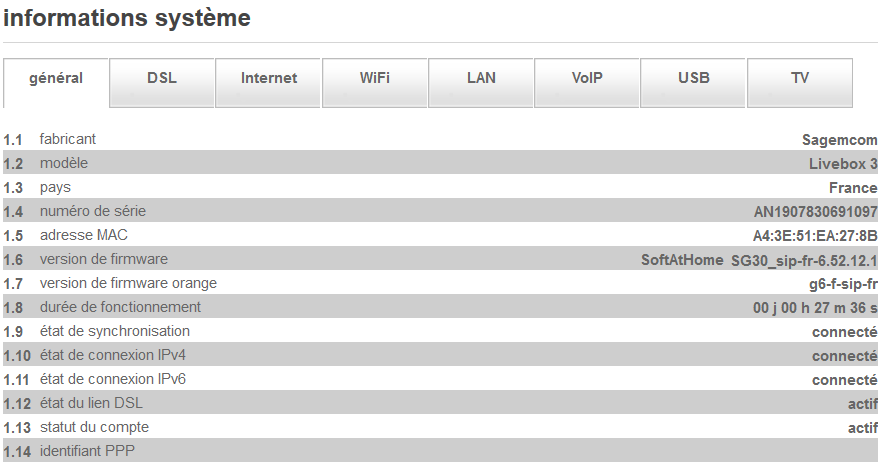883x469 pixels.
Task: Go to the WiFi tab
Action: (375, 78)
